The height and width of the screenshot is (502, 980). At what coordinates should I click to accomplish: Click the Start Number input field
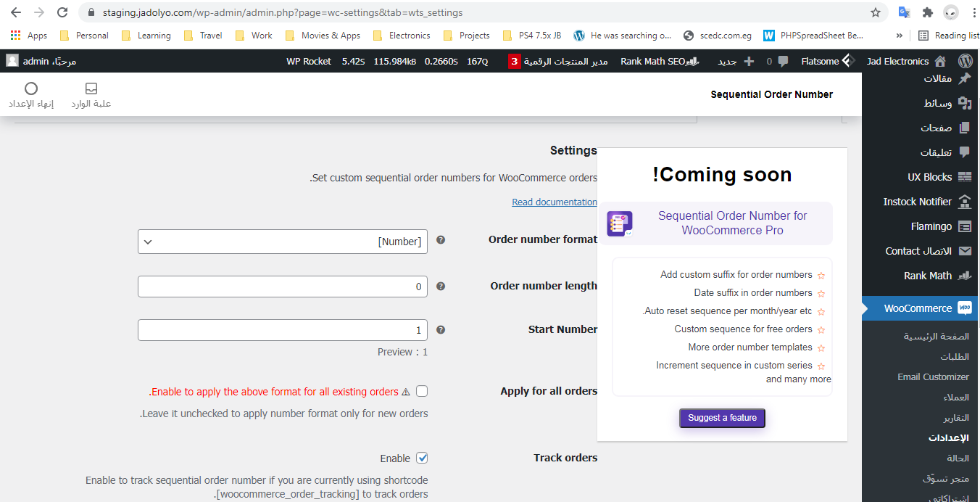(283, 330)
